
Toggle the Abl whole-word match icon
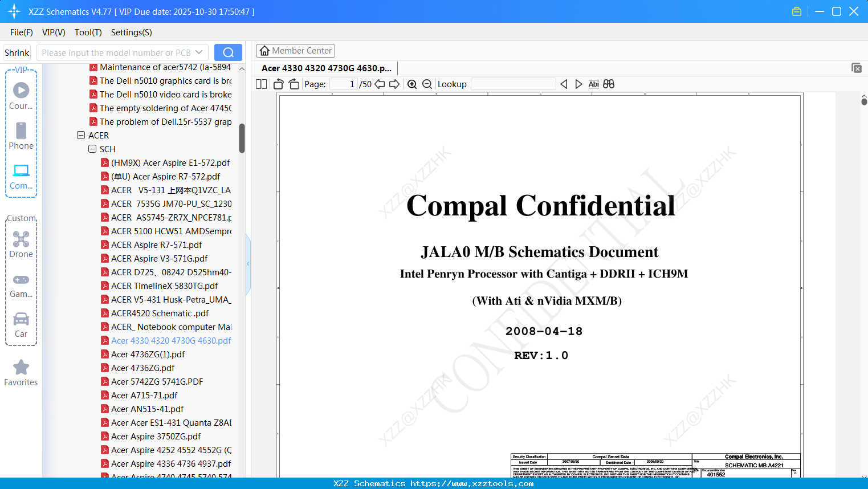pos(593,84)
